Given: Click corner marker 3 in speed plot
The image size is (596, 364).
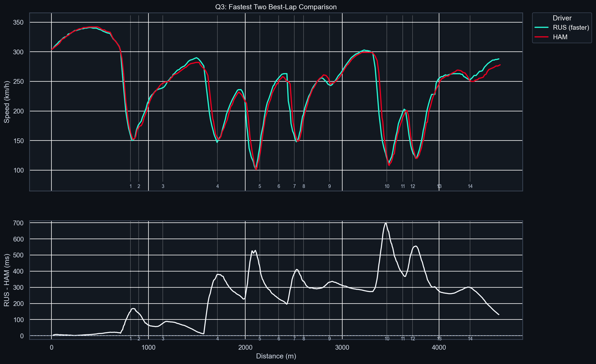Looking at the screenshot, I should (163, 186).
